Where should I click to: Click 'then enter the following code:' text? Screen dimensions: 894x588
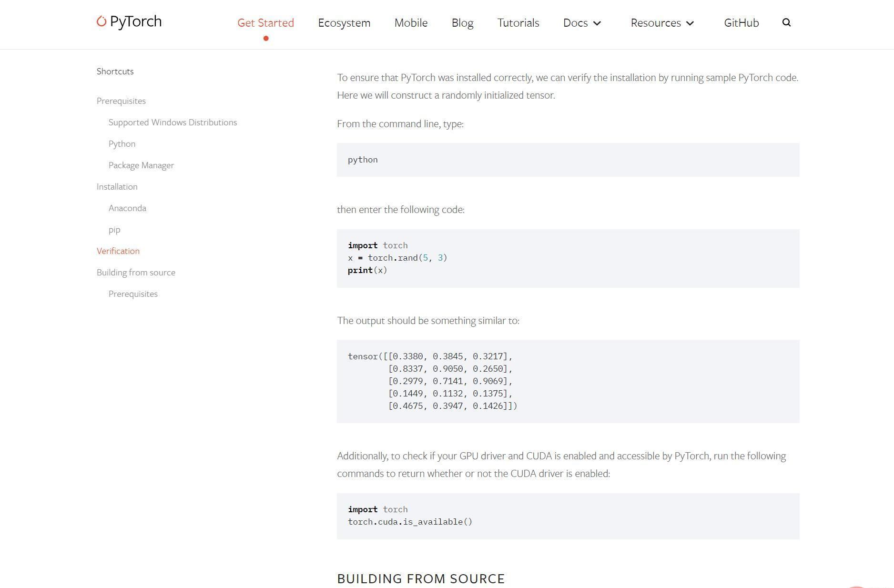tap(401, 210)
